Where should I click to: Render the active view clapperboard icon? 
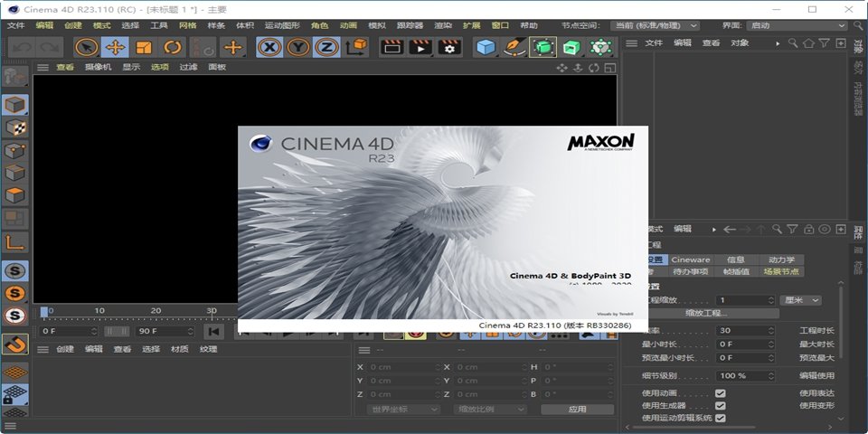point(392,48)
